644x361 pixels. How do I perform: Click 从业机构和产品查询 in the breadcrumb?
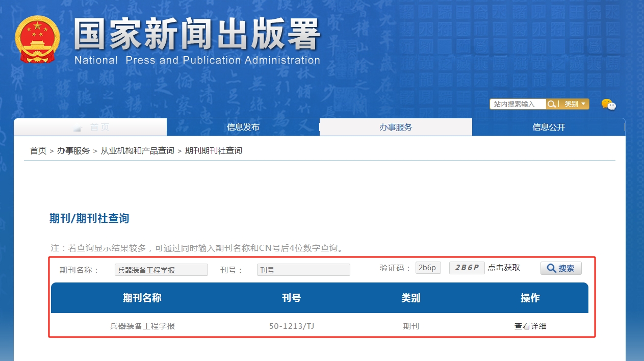(137, 150)
